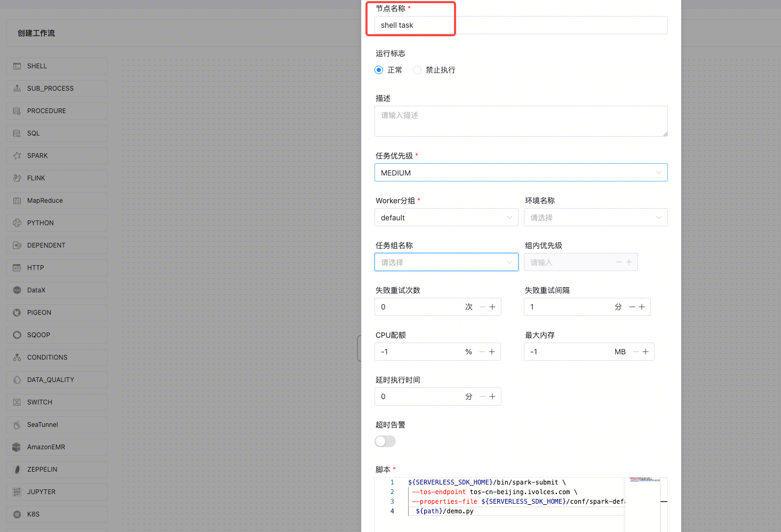Click script line with --properties-file
This screenshot has width=781, height=532.
coord(518,502)
